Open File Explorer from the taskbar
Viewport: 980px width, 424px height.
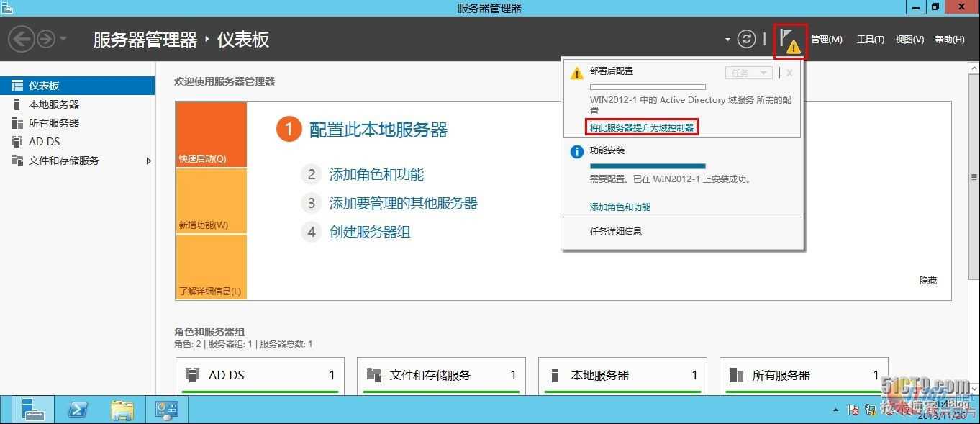122,410
